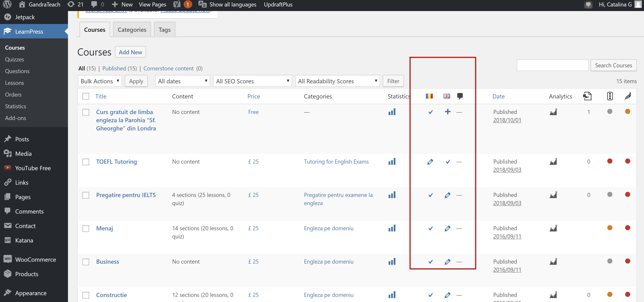Open Quizzes in the LearnPress submenu
644x302 pixels.
pos(14,59)
